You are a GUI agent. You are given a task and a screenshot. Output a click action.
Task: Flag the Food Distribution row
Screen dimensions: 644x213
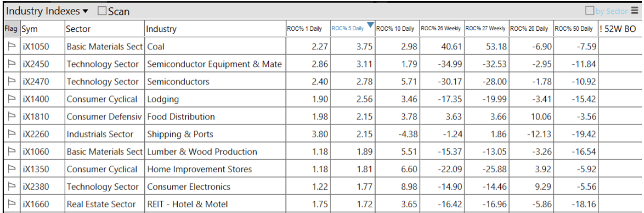(11, 117)
